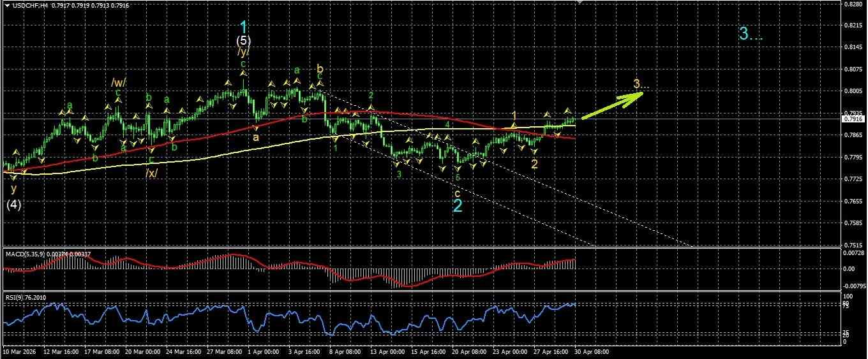Select the orange "c" label above cyan 2
The image size is (868, 359).
coord(457,193)
